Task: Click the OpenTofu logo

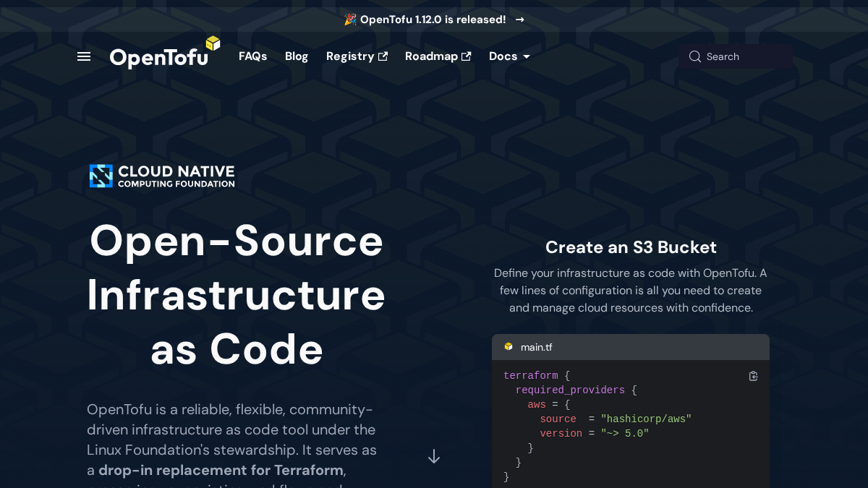Action: coord(165,53)
